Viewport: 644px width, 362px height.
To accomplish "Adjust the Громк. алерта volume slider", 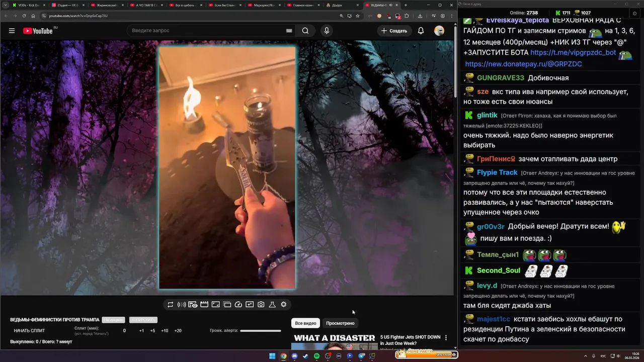I will pos(261,331).
